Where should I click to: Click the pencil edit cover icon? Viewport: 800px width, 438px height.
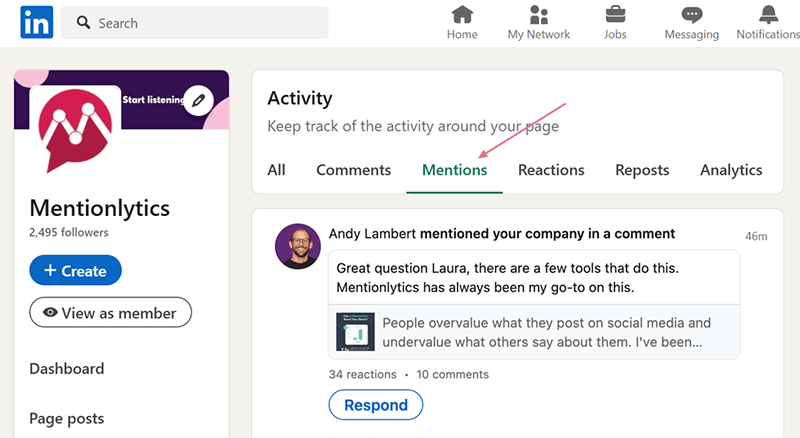pos(198,101)
